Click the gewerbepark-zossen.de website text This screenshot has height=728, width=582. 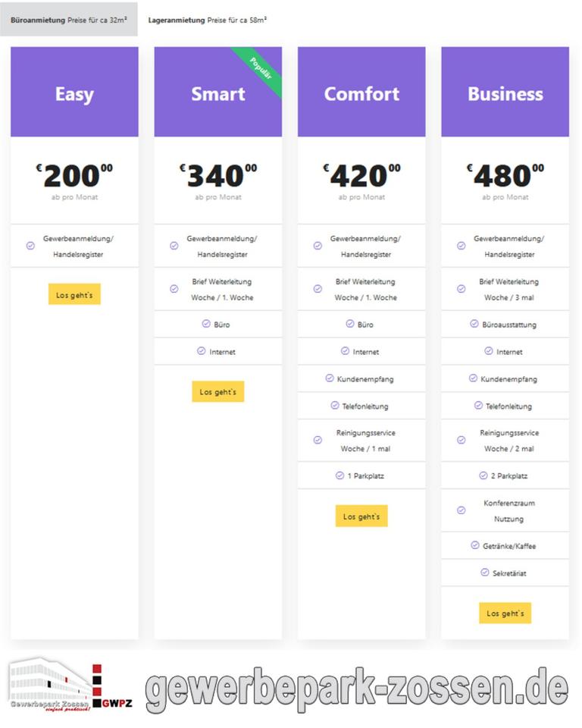[356, 689]
